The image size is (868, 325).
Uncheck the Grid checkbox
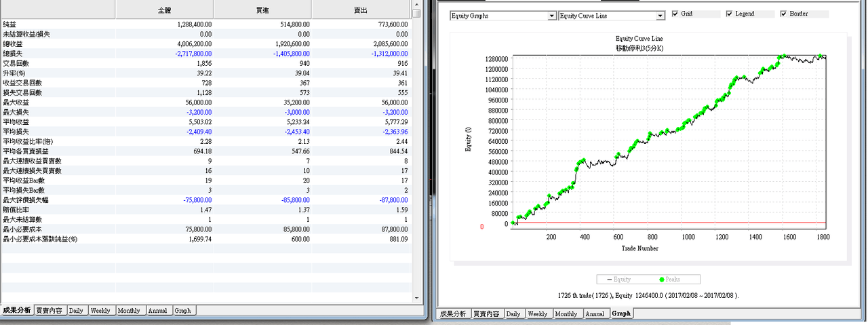pyautogui.click(x=675, y=14)
